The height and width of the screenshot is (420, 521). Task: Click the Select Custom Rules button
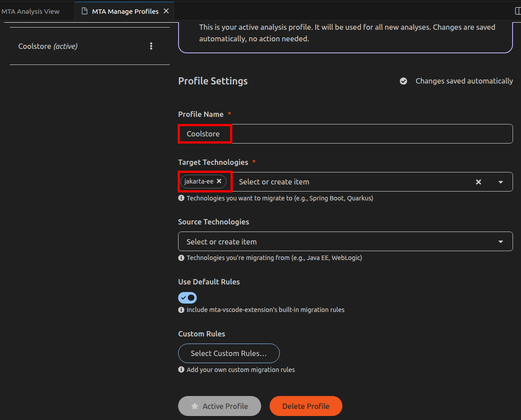[x=229, y=353]
